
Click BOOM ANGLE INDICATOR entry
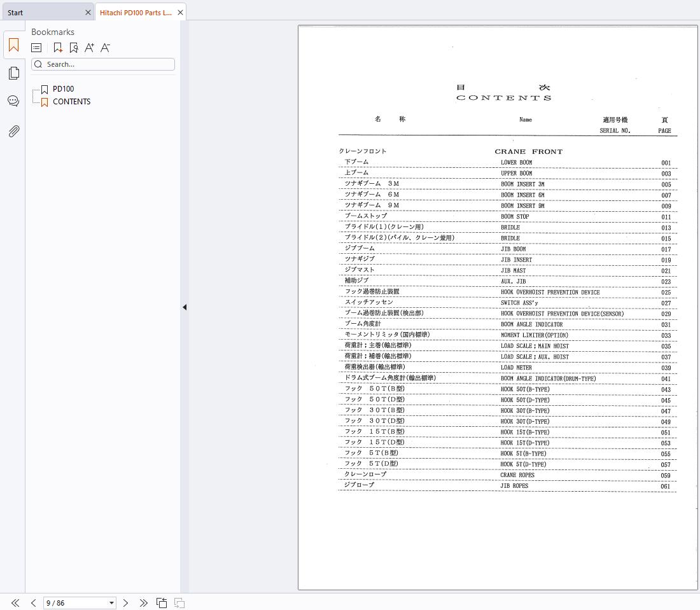tap(532, 324)
